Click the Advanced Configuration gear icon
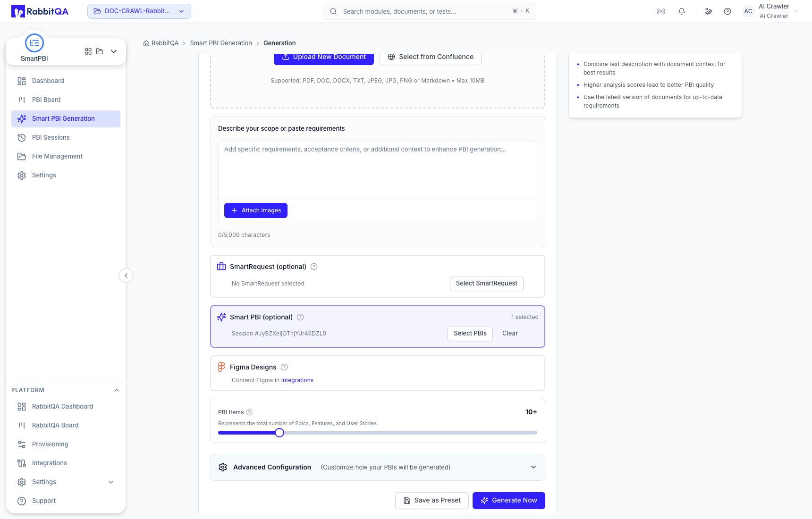Screen dimensions: 812x519 click(223, 467)
